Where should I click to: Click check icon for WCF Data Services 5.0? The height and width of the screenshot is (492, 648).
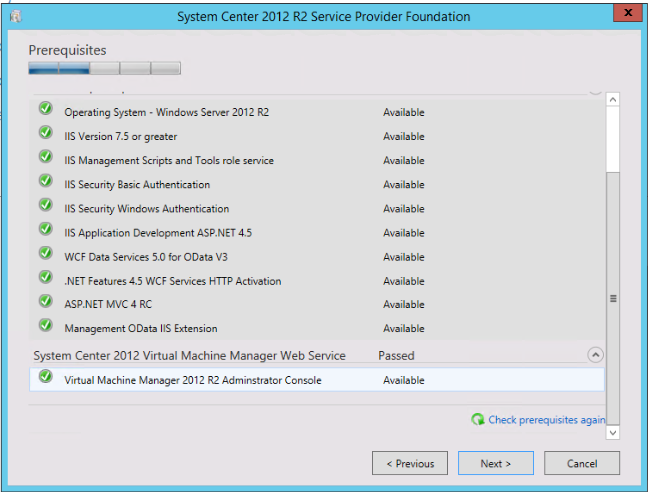[45, 255]
